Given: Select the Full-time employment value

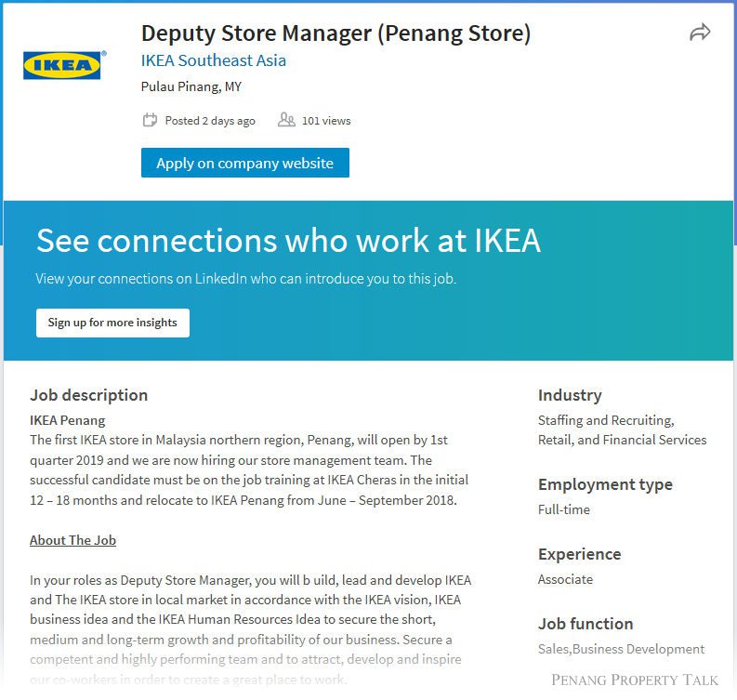Looking at the screenshot, I should tap(563, 509).
